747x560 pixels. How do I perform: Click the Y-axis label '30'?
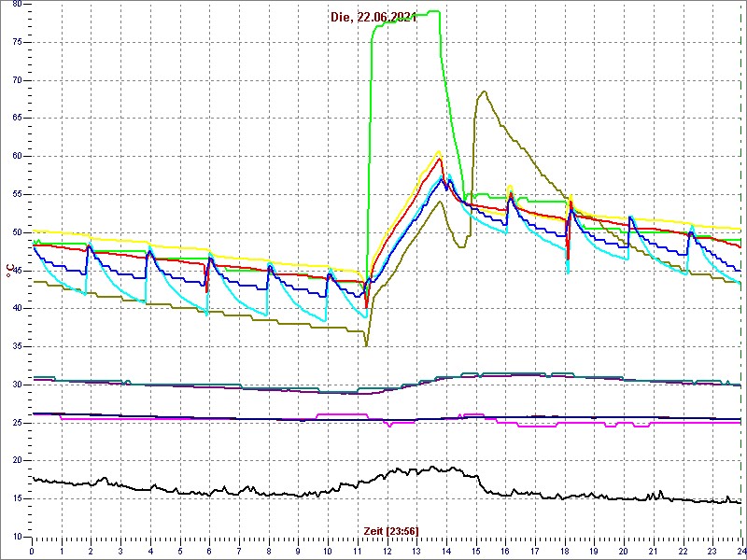click(x=16, y=385)
